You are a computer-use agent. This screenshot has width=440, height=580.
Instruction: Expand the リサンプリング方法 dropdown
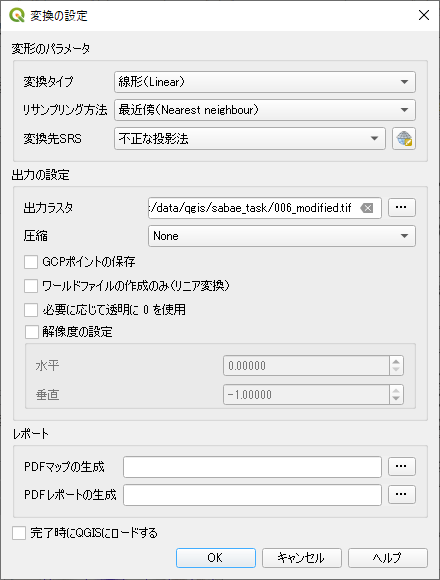(x=265, y=110)
